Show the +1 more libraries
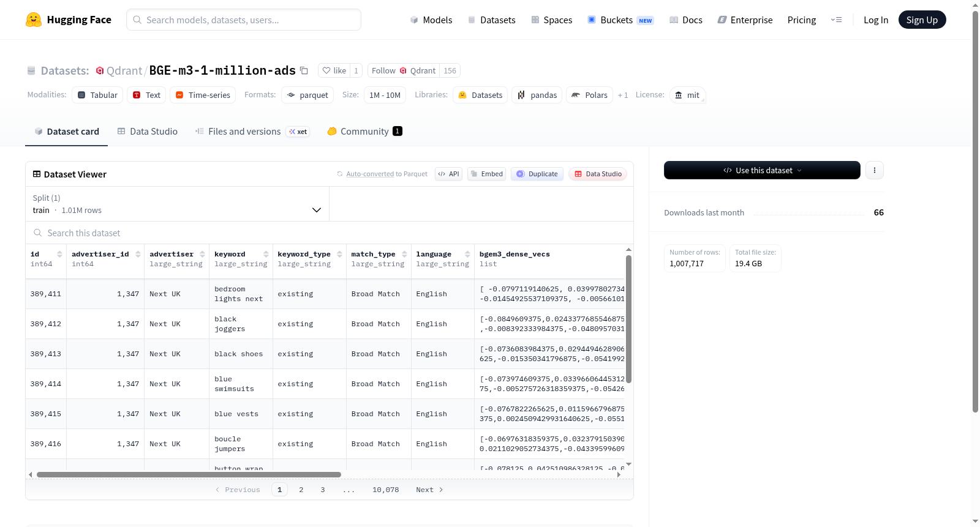The height and width of the screenshot is (527, 980). point(623,95)
